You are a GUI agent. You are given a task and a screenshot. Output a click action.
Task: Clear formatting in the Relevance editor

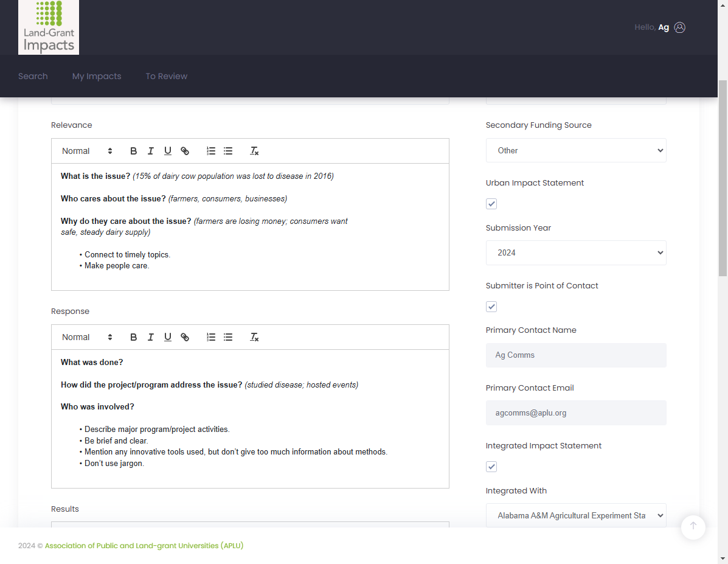[254, 151]
